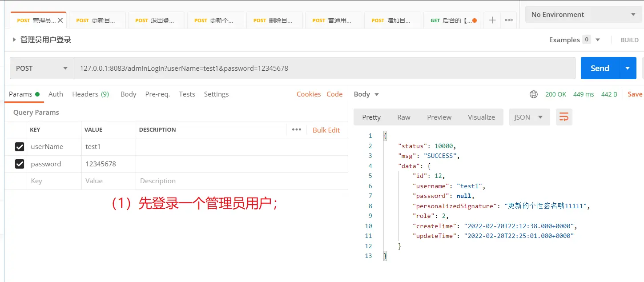Screen dimensions: 644x282
Task: Click the Send dropdown arrow
Action: (x=628, y=68)
